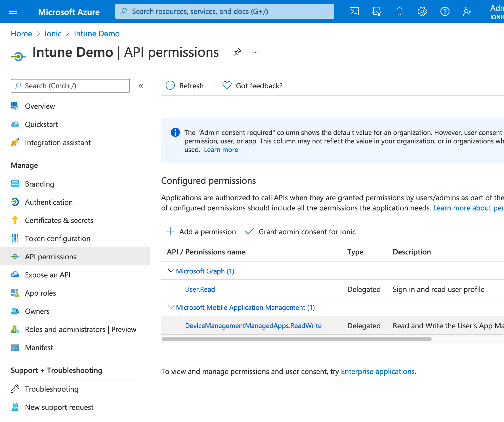Open Intune Demo breadcrumb link
Image resolution: width=504 pixels, height=422 pixels.
click(97, 34)
